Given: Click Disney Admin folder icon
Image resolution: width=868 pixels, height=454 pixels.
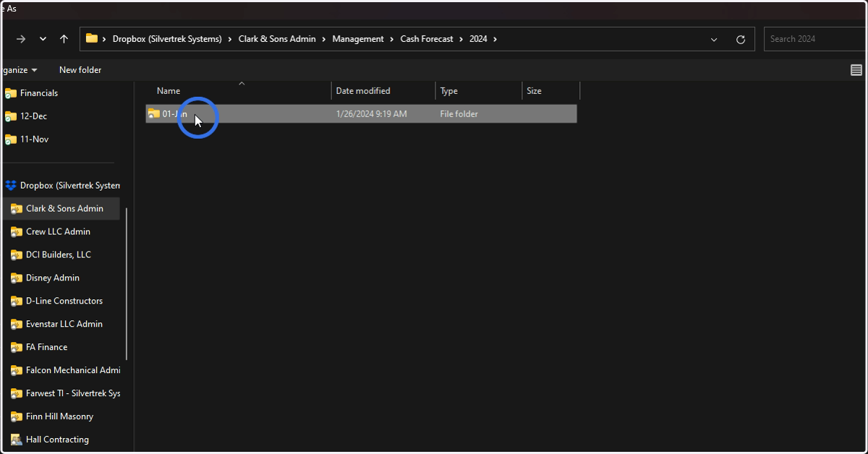Looking at the screenshot, I should tap(17, 278).
